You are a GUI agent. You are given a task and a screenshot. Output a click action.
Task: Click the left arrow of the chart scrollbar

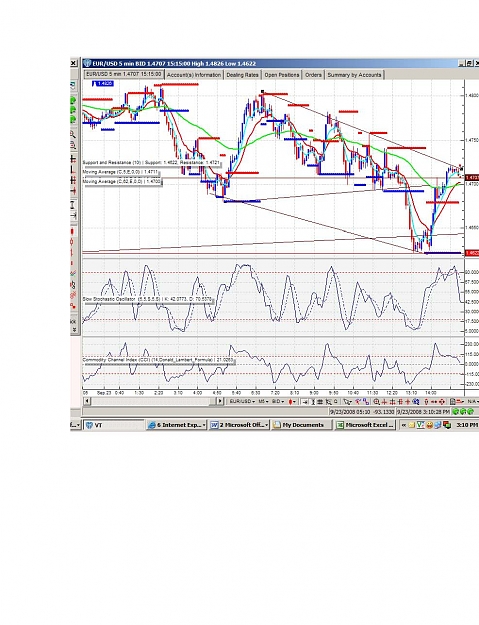87,401
